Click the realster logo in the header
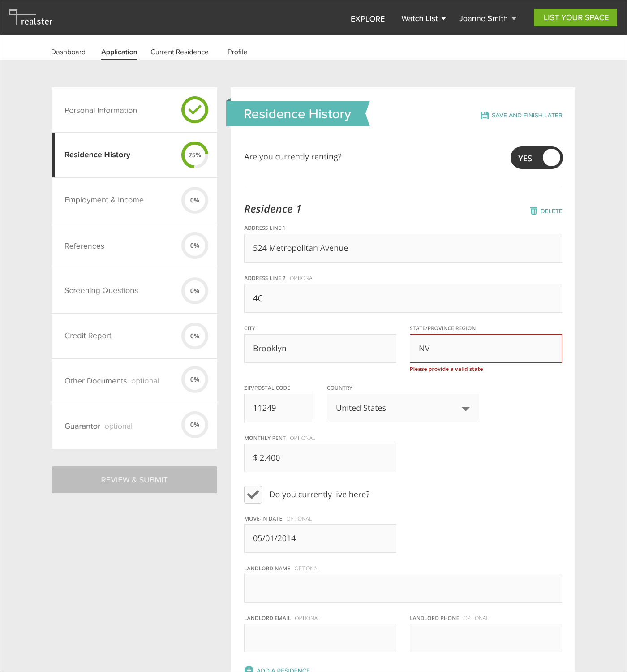The image size is (627, 672). (30, 18)
